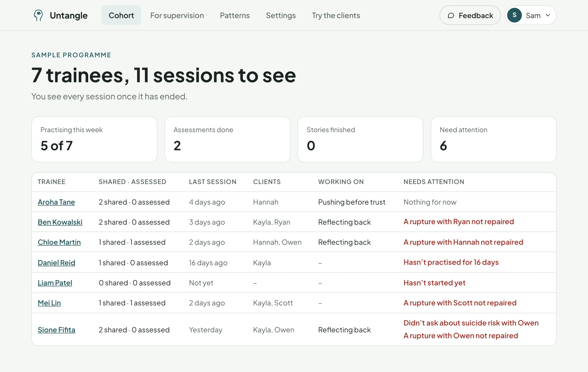The image size is (588, 372).
Task: Click the TRAINEE column header
Action: pyautogui.click(x=51, y=182)
